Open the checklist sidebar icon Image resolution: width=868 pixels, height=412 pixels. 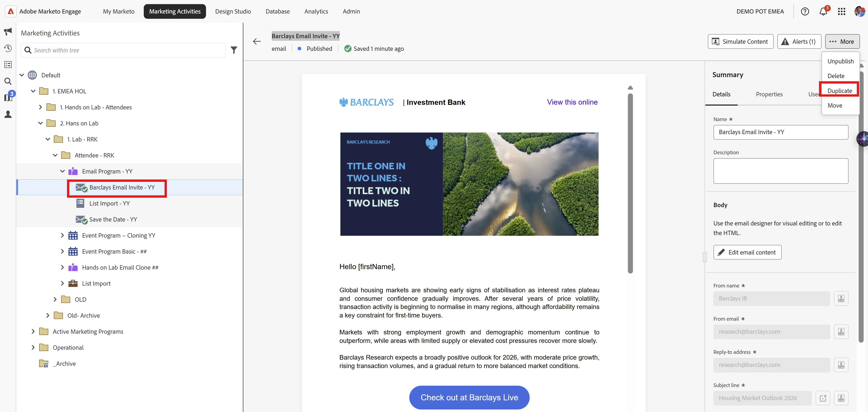[x=8, y=65]
